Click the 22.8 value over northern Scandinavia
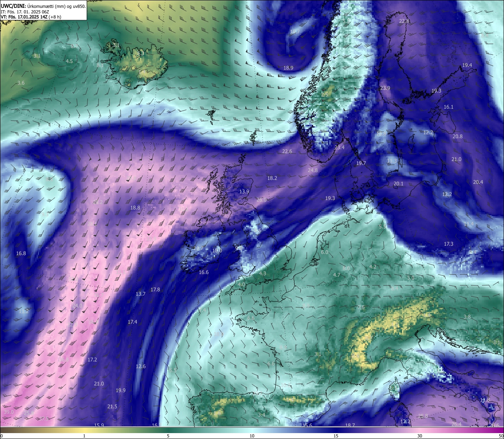The width and height of the screenshot is (504, 439). click(x=404, y=21)
